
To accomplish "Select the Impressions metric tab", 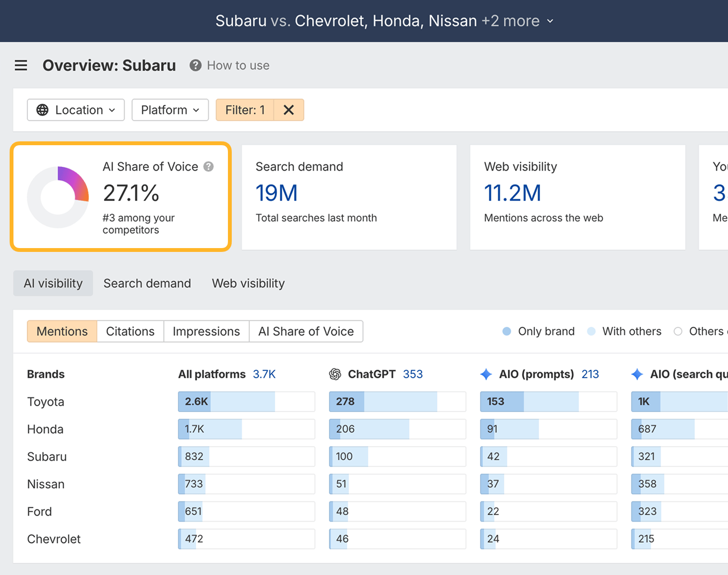I will (206, 331).
